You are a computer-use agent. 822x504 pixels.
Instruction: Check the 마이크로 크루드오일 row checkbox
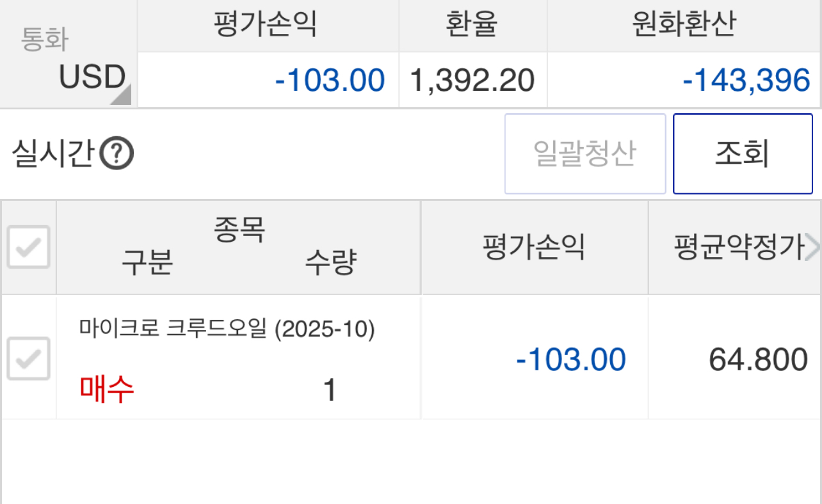(28, 358)
